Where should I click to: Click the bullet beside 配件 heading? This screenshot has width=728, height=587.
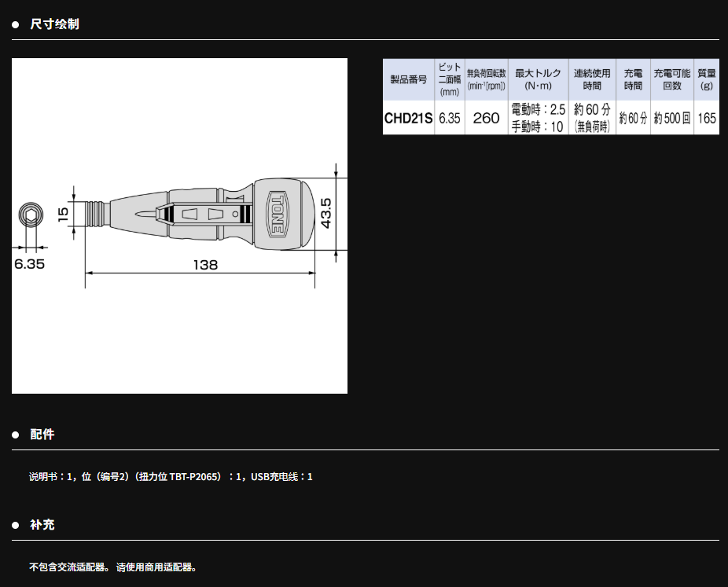16,435
